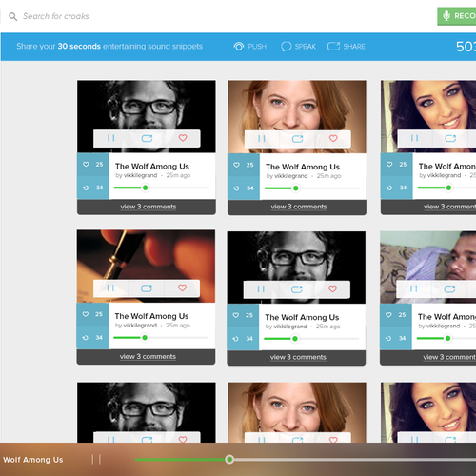The height and width of the screenshot is (476, 476).
Task: Click 34 replays on top-row dark-haired woman card
Action: point(396,188)
